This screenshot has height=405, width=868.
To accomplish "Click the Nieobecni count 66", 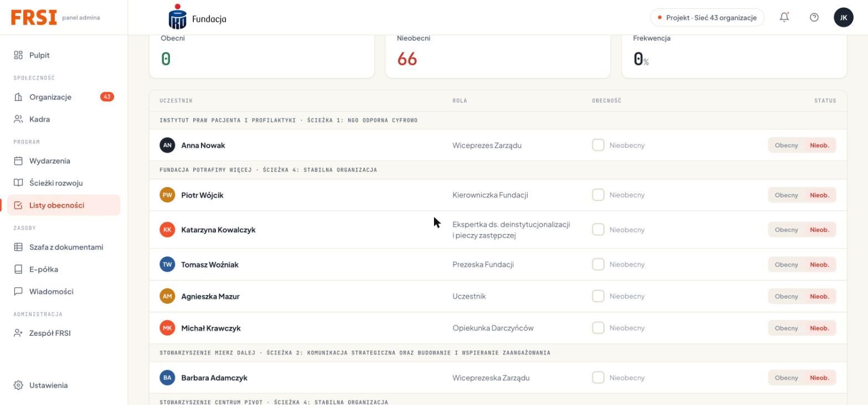I will [407, 59].
